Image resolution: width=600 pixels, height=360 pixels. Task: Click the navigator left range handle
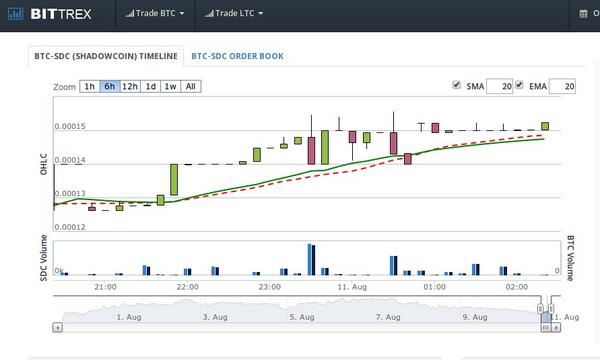click(540, 308)
